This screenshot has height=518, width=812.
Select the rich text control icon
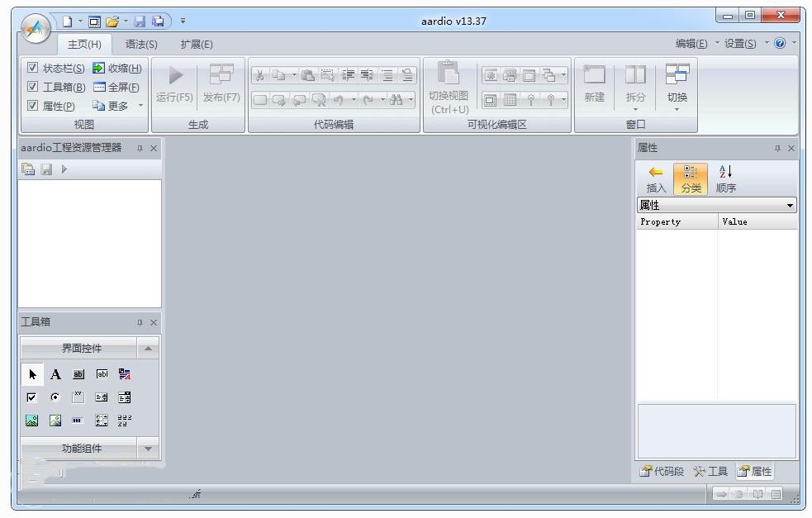coord(124,374)
